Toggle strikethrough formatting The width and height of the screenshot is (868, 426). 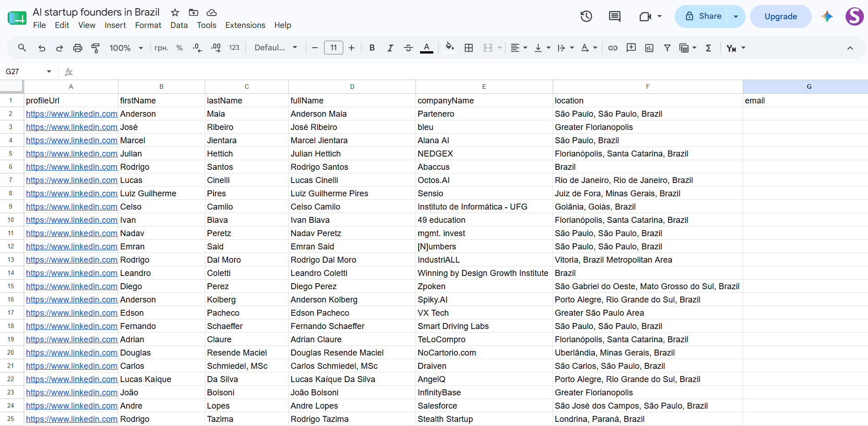[x=408, y=48]
